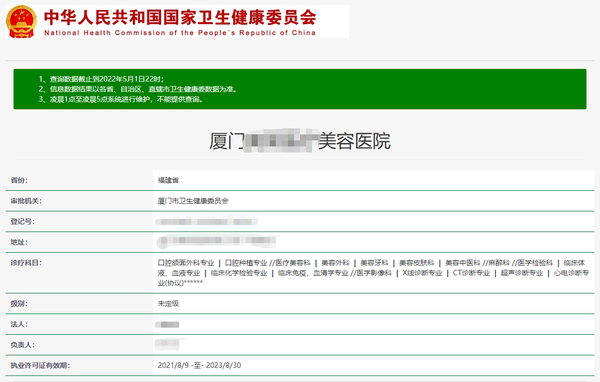600x382 pixels.
Task: Select the department 美容皮肤科
Action: point(417,263)
